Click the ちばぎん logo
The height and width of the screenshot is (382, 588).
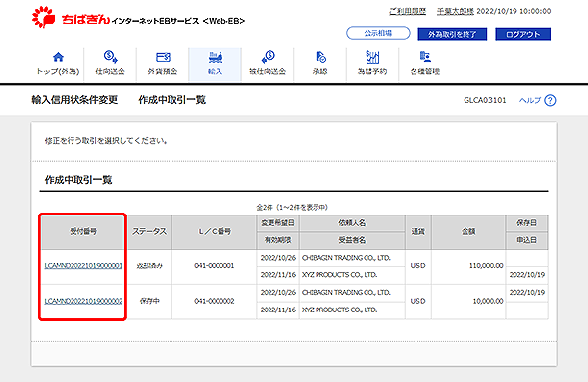71,18
